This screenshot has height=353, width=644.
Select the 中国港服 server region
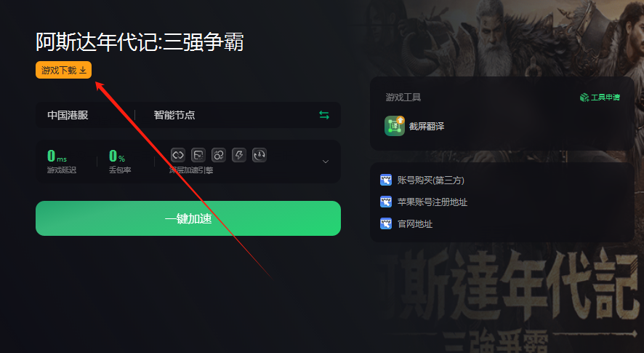pos(68,115)
